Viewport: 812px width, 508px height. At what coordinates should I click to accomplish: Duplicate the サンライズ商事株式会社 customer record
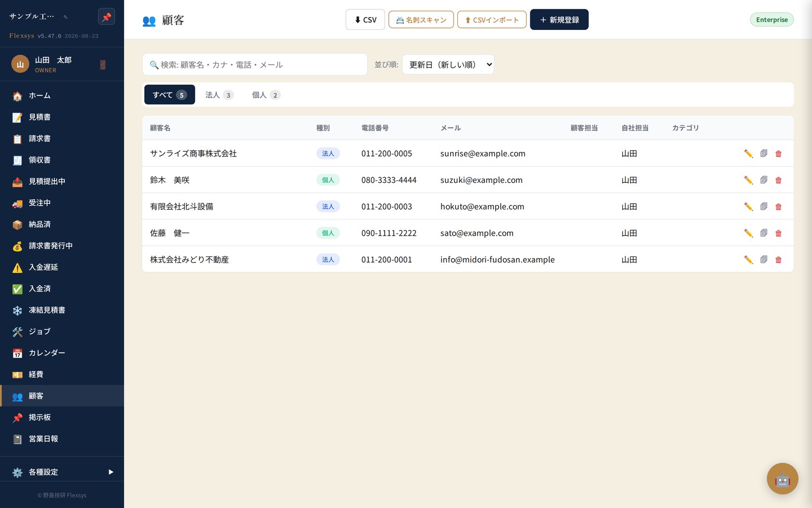coord(764,153)
